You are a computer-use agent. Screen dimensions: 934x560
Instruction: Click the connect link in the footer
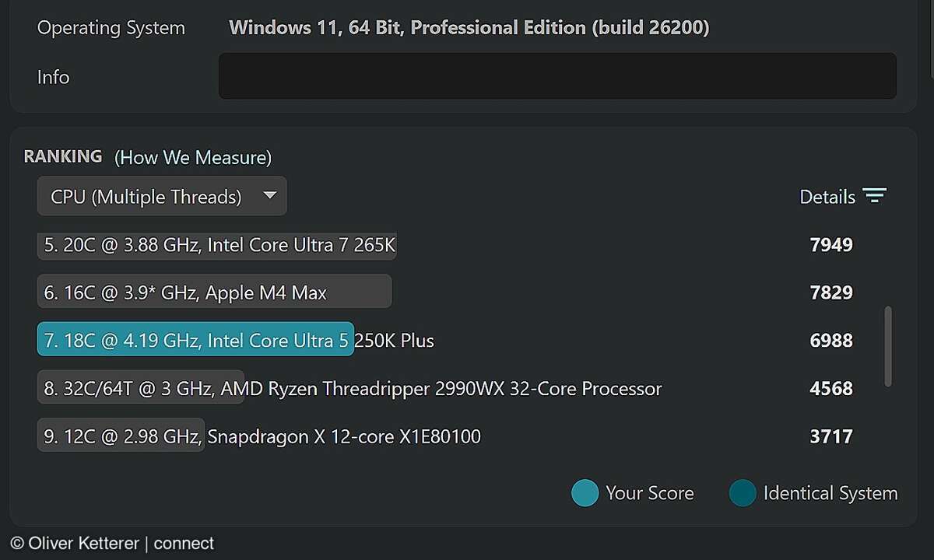click(x=184, y=543)
